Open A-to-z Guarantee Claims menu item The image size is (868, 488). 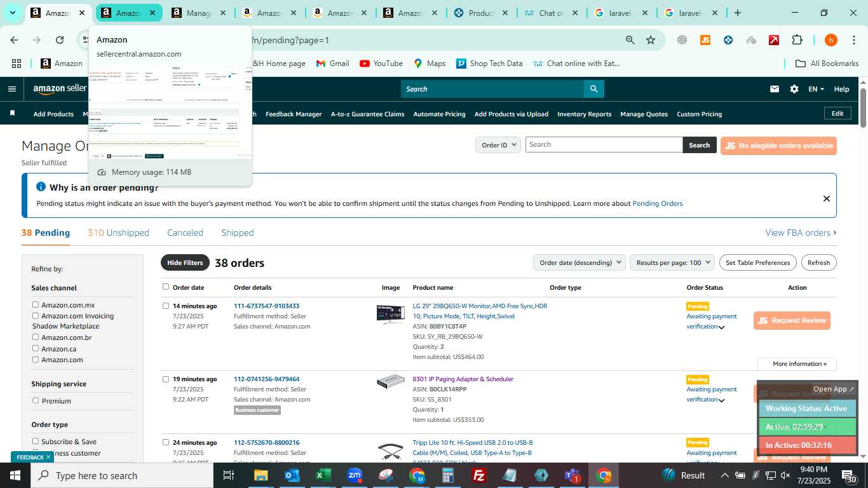point(367,114)
